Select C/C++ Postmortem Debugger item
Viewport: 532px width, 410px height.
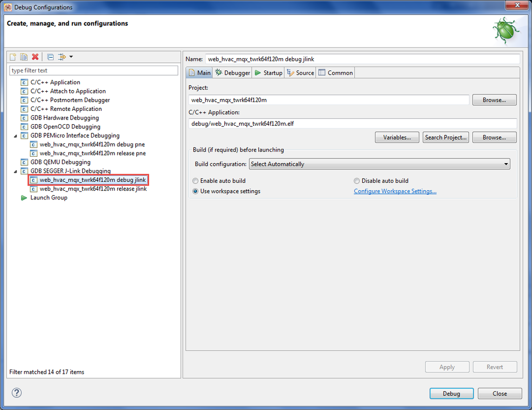70,100
